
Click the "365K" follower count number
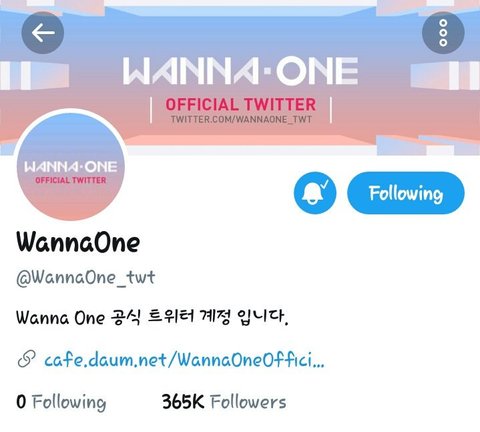[183, 401]
